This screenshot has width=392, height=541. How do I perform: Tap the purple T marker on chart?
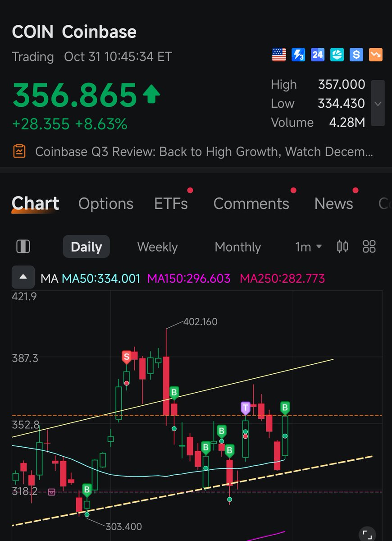(x=245, y=408)
